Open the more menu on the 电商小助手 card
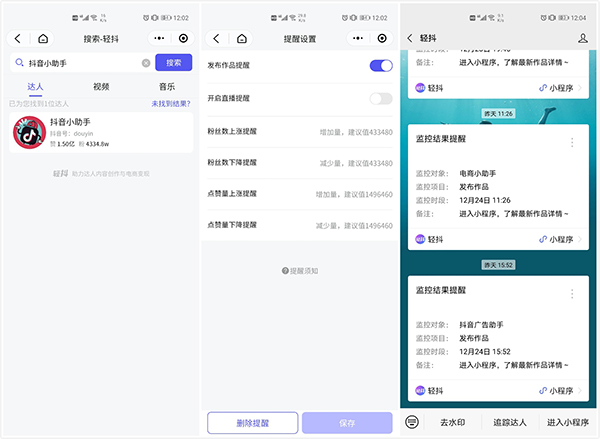 pyautogui.click(x=572, y=143)
